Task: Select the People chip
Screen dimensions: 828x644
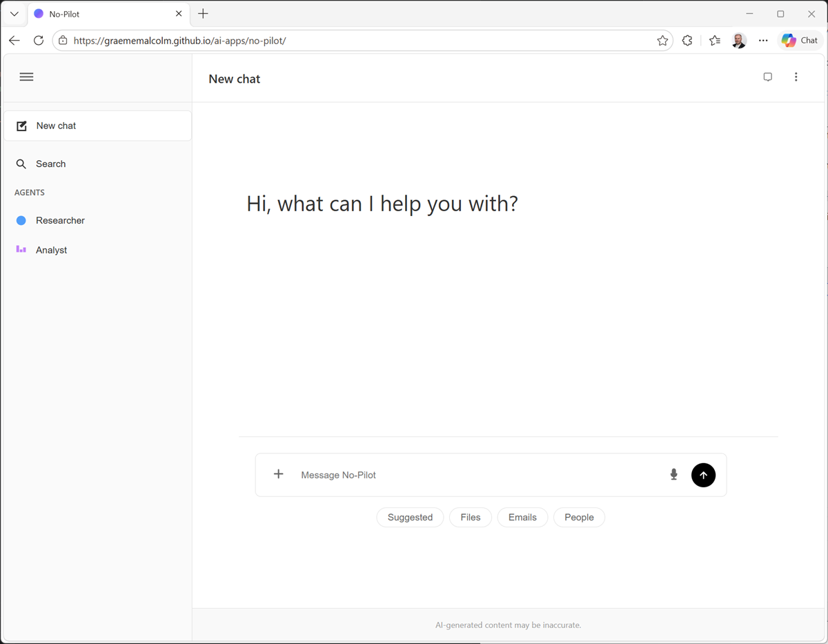Action: coord(579,517)
